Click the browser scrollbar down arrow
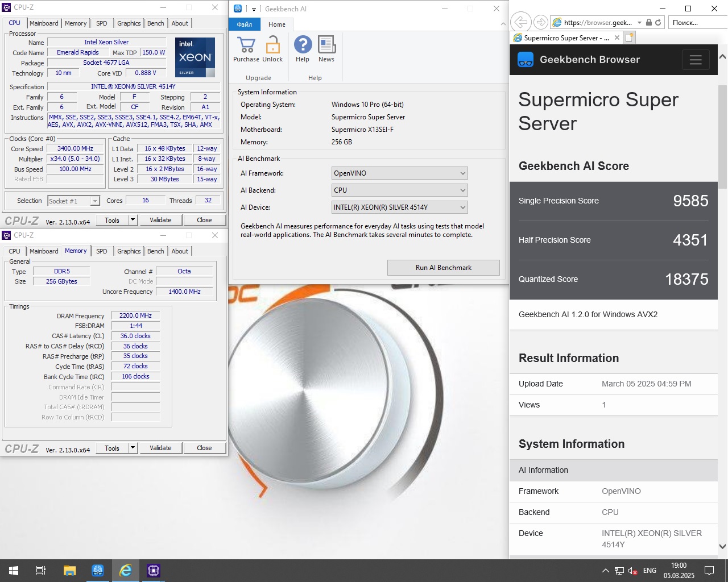The height and width of the screenshot is (582, 728). click(x=722, y=547)
